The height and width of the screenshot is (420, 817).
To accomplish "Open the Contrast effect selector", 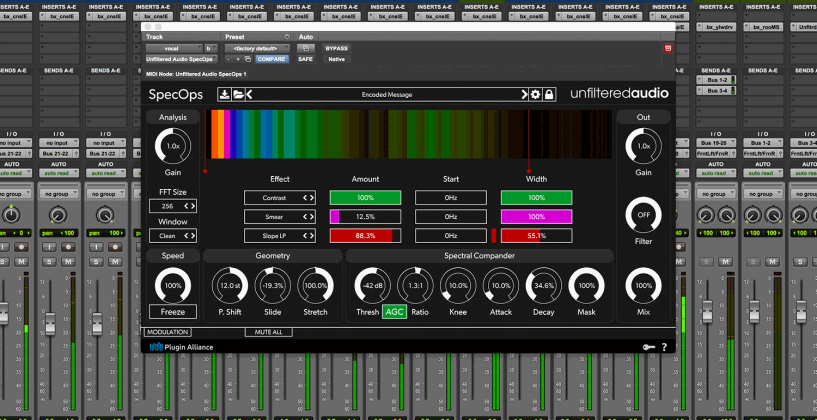I will (280, 198).
